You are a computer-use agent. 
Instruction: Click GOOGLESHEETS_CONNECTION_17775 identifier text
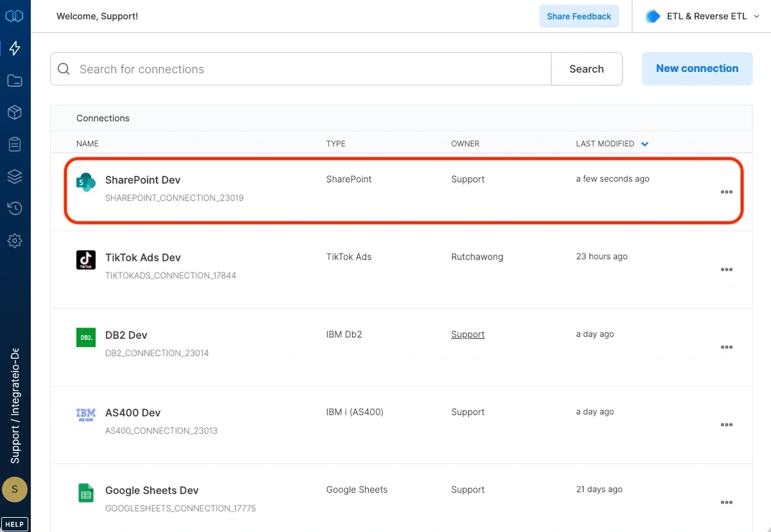click(x=181, y=508)
